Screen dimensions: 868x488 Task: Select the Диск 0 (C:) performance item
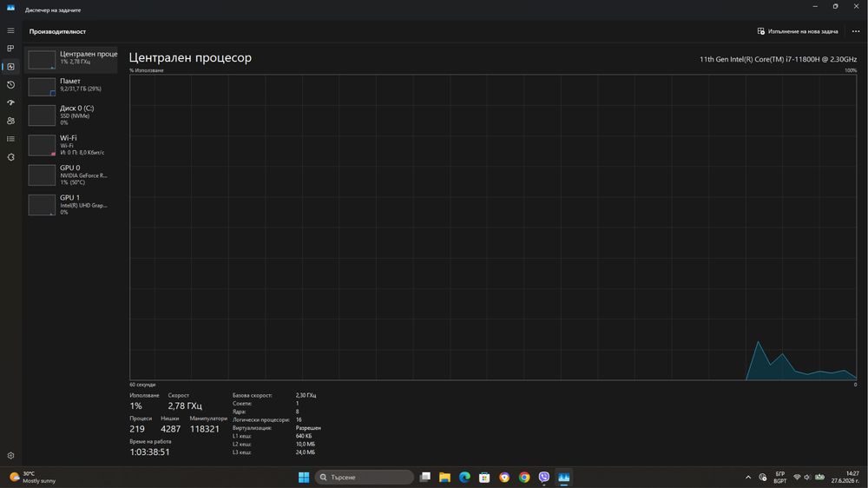71,115
